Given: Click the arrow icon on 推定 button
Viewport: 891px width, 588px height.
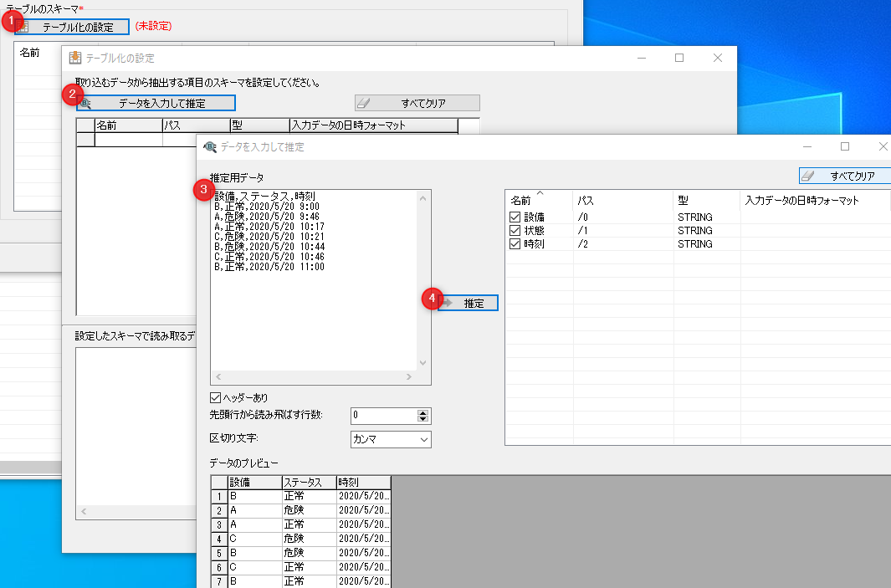Looking at the screenshot, I should pos(448,303).
